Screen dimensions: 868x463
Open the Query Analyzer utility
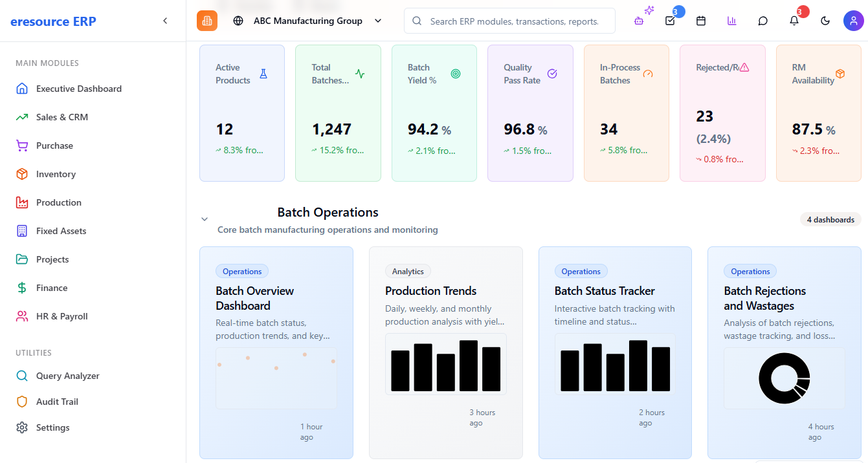(67, 376)
